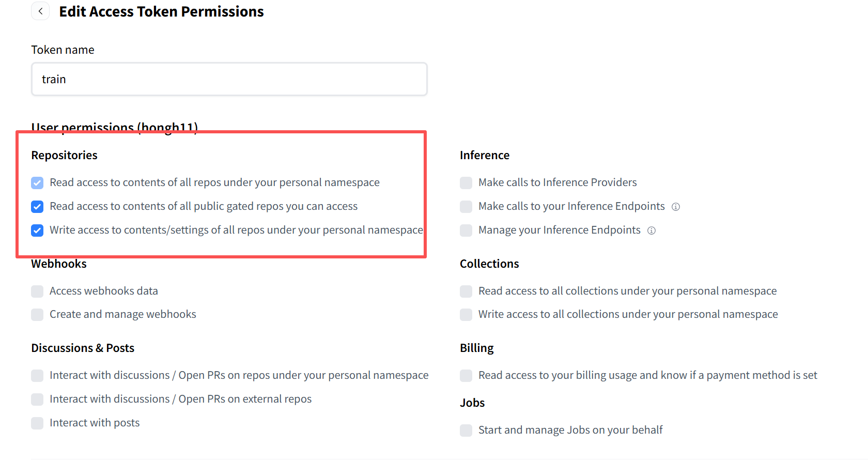Enable Interact with posts
Viewport: 868px width, 476px height.
coord(37,423)
